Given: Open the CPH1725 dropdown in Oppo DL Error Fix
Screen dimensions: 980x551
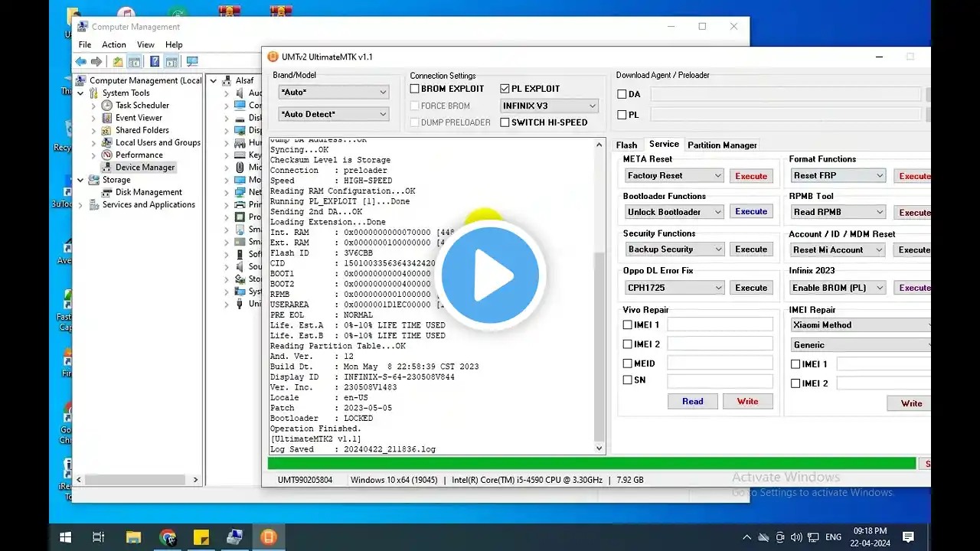Looking at the screenshot, I should (x=674, y=288).
